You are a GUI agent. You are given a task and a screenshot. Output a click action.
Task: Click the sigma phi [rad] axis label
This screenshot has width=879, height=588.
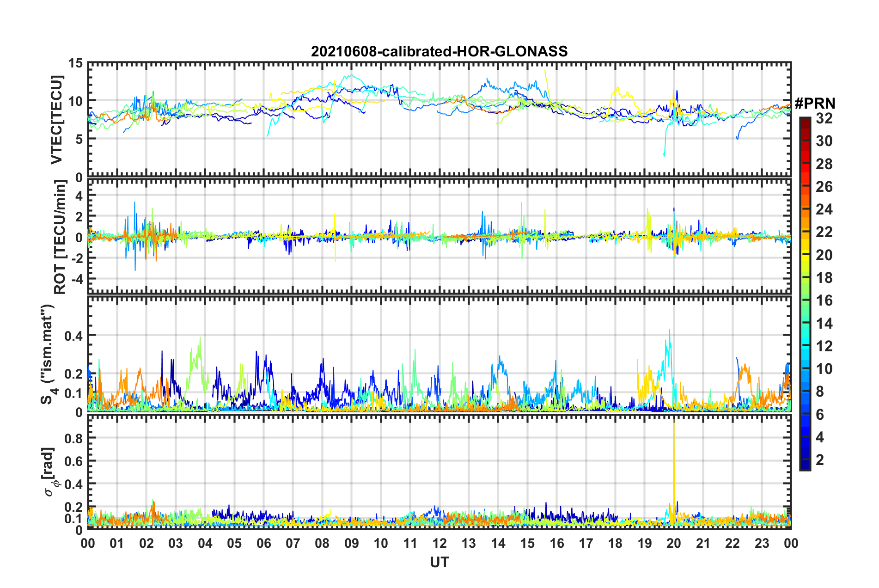point(49,472)
